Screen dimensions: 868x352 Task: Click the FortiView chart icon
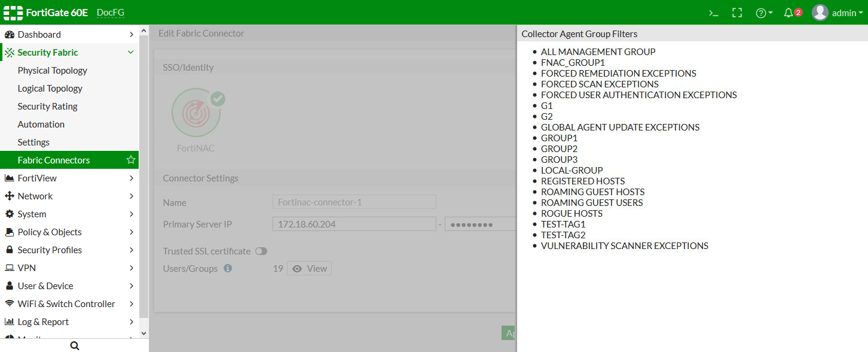pos(9,178)
